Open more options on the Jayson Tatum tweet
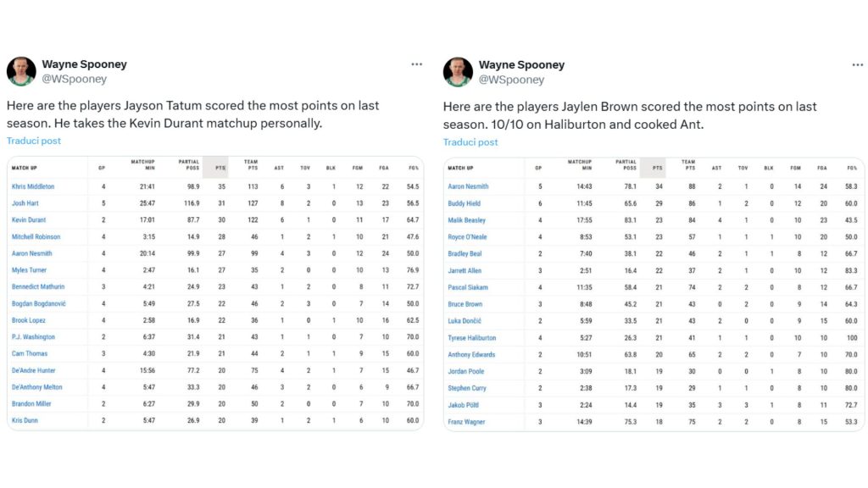 (416, 64)
